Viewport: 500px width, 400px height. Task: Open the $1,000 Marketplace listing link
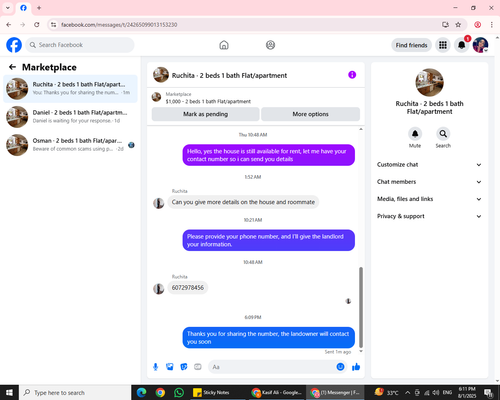208,101
